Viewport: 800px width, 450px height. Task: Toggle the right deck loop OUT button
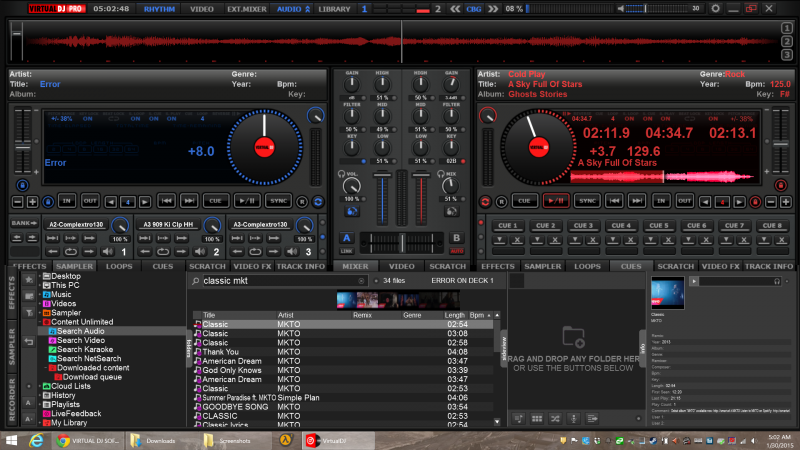coord(684,201)
